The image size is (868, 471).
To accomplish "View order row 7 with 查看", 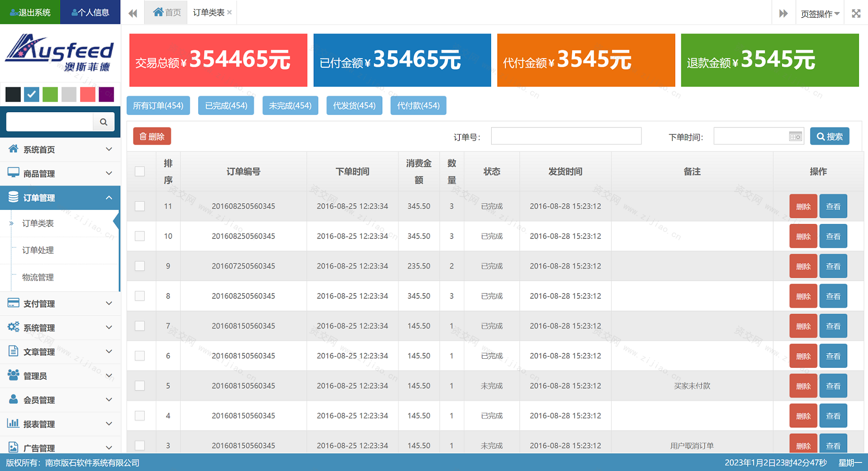I will [x=833, y=326].
